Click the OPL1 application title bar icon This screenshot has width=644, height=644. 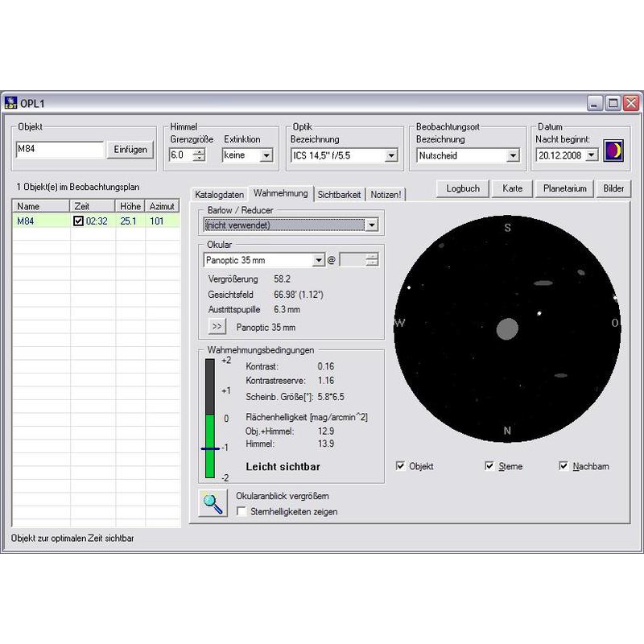click(11, 102)
